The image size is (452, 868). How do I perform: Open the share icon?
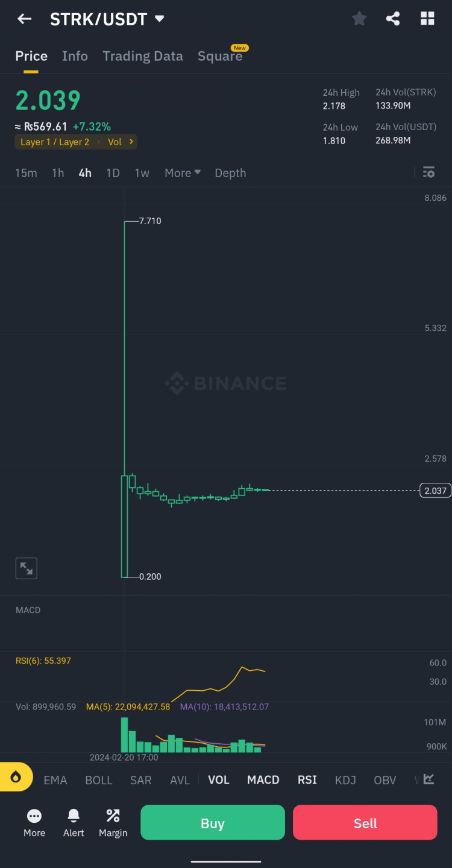(393, 19)
